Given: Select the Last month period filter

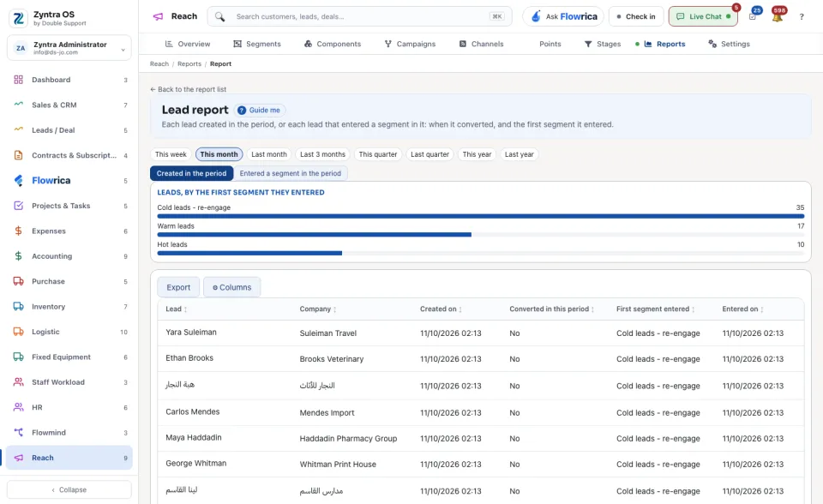Looking at the screenshot, I should click(268, 154).
